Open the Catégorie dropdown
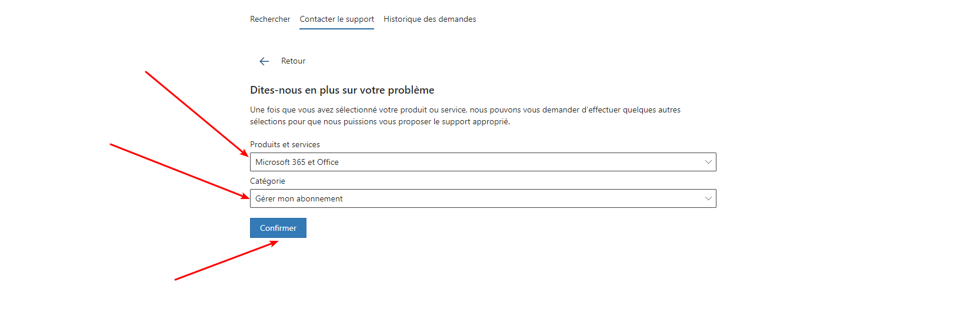980x328 pixels. 483,198
